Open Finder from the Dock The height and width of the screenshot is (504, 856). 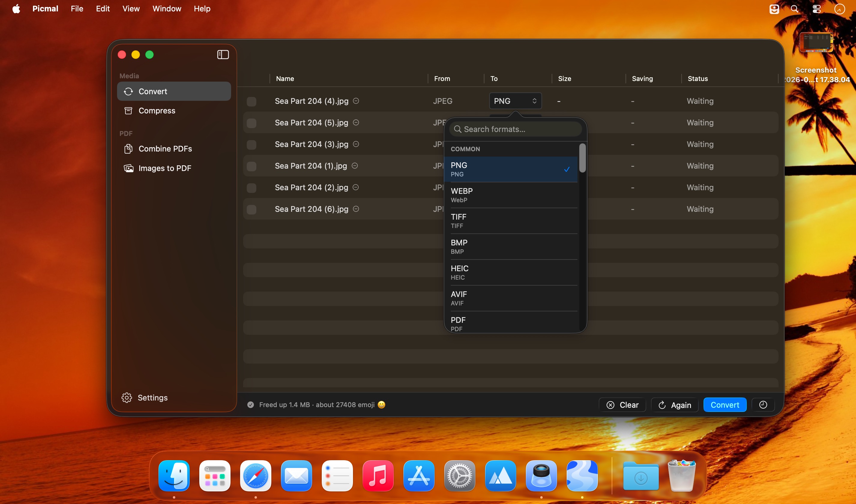(174, 475)
